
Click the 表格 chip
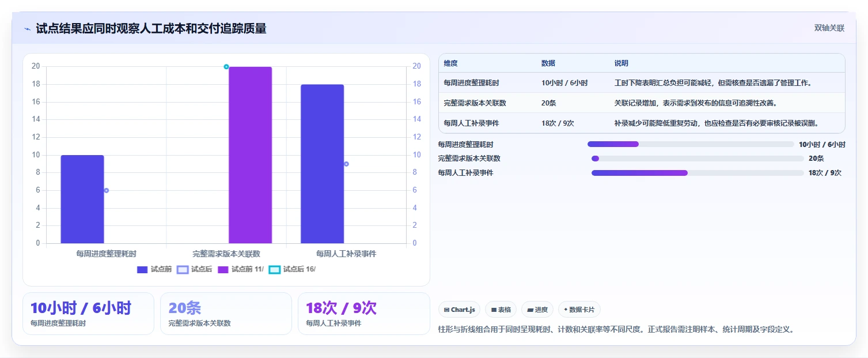[x=501, y=310]
